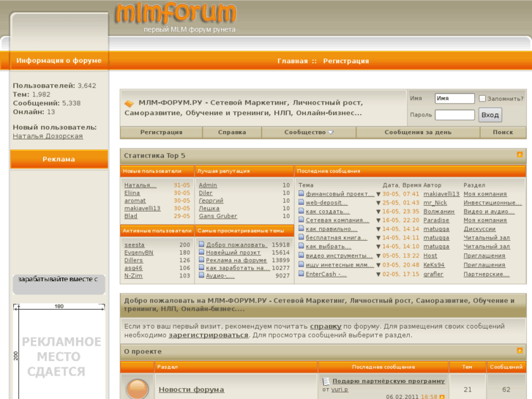Click the post icon beside финансовый проект
This screenshot has width=532, height=399.
click(x=301, y=194)
